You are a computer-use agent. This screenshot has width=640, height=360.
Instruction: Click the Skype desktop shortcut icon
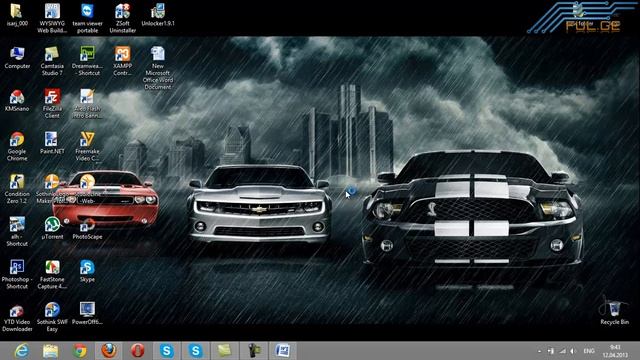[87, 271]
